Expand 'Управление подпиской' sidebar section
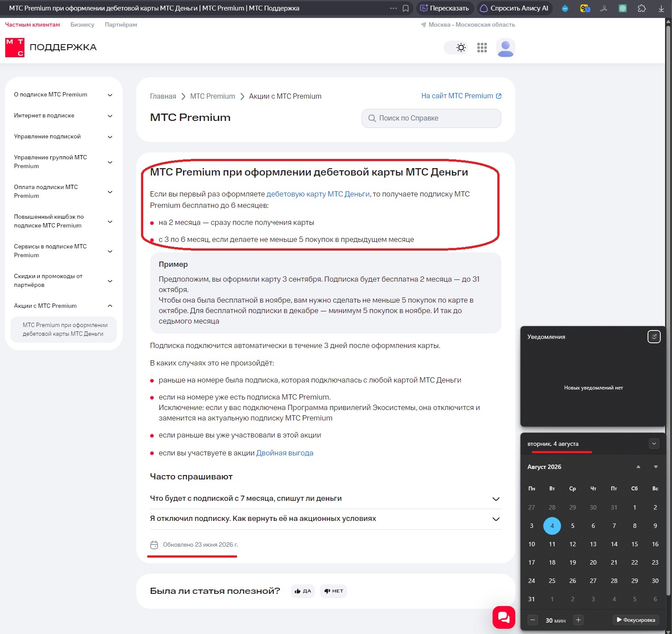The image size is (672, 634). [x=63, y=137]
